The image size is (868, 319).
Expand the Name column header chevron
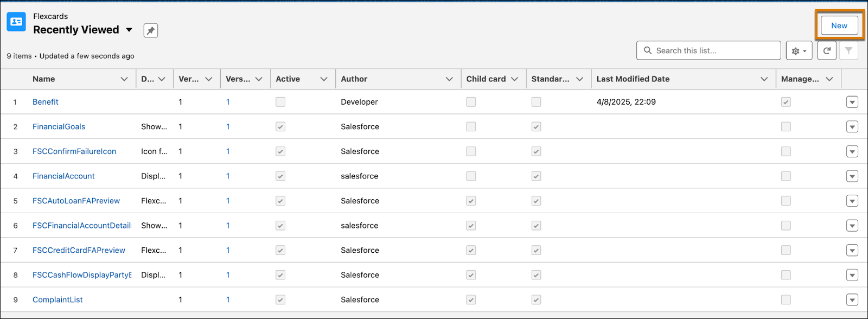124,79
